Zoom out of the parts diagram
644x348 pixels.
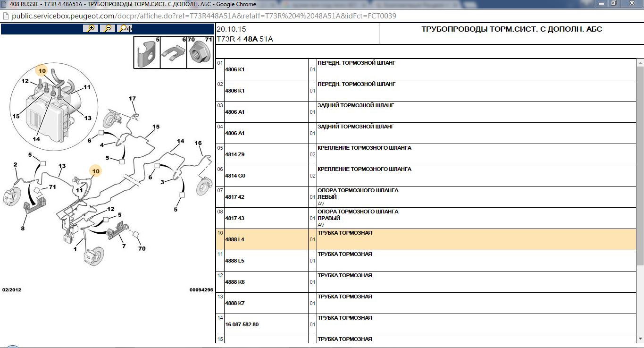(108, 28)
